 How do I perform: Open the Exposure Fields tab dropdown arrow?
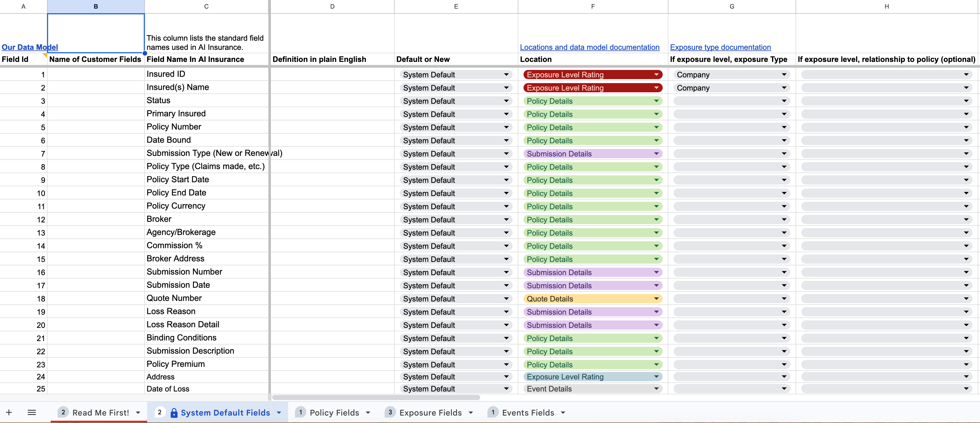click(x=472, y=412)
